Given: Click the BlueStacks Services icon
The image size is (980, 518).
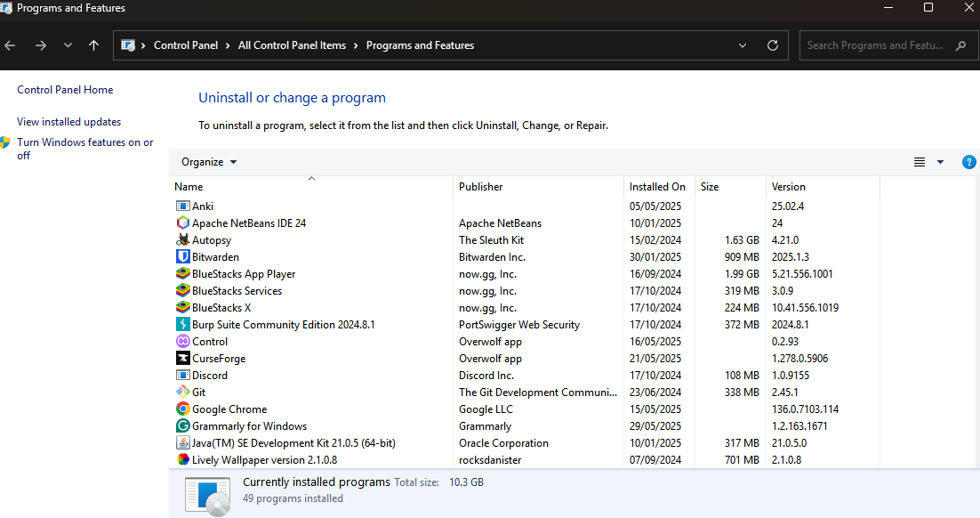Looking at the screenshot, I should [182, 290].
